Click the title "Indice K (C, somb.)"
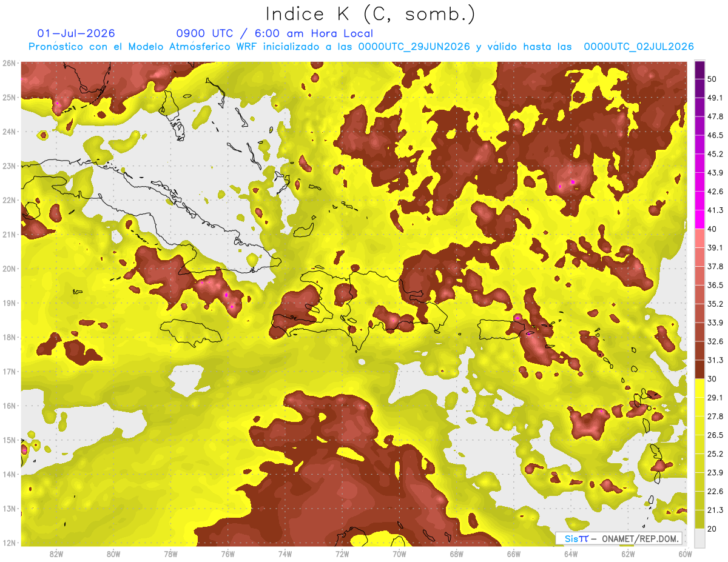 (371, 14)
